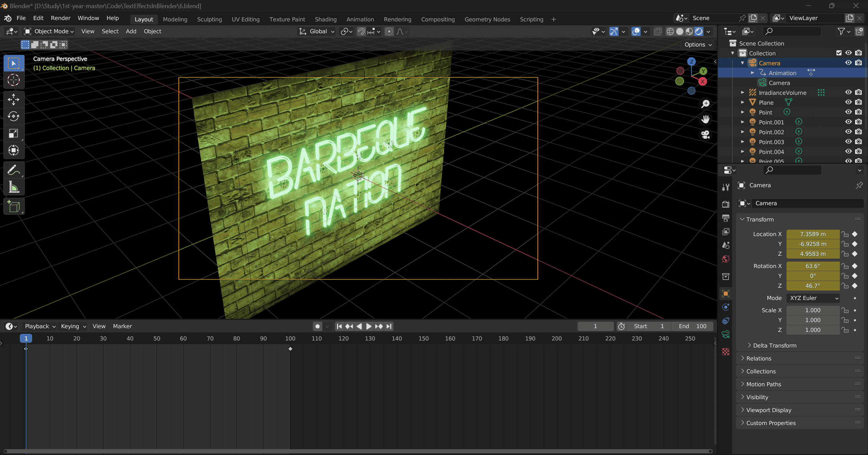Viewport: 868px width, 455px height.
Task: Open the Object Mode dropdown
Action: click(49, 32)
